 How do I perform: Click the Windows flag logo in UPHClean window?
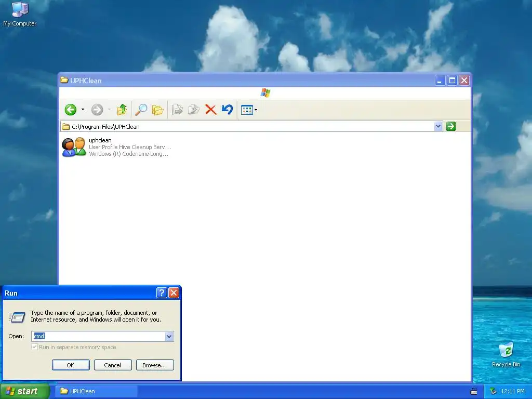tap(265, 92)
